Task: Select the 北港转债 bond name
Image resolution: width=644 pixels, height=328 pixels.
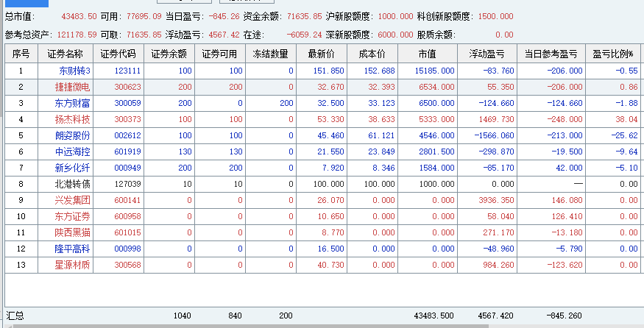Action: point(72,184)
